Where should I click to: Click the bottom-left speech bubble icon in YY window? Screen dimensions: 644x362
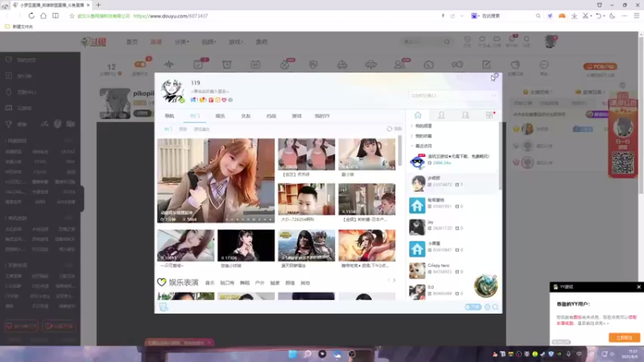coord(163,306)
